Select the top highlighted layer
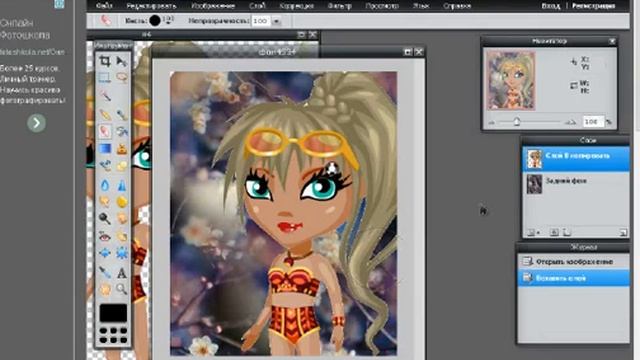 coord(576,159)
